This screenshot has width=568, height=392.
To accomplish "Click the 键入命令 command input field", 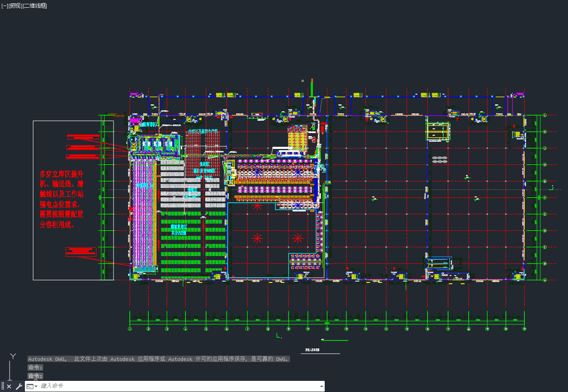I will tap(179, 386).
